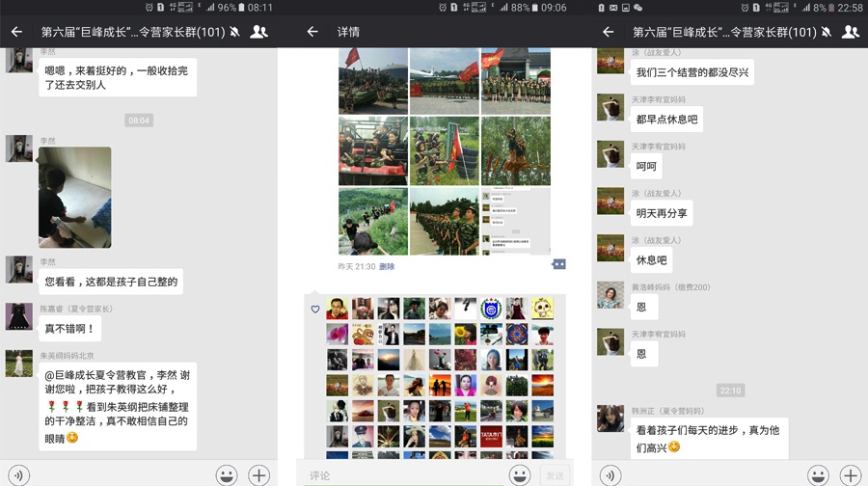
Task: Go back using left chat's back arrow
Action: [16, 32]
